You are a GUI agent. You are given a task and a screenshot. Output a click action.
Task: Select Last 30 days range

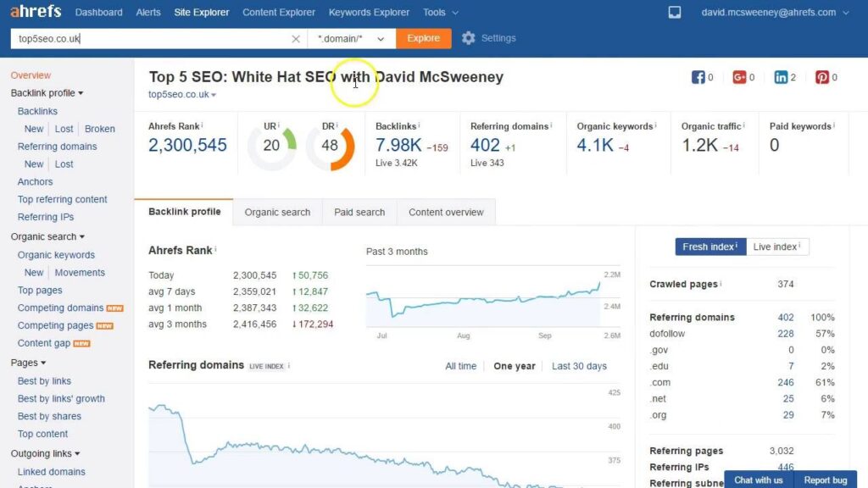579,366
